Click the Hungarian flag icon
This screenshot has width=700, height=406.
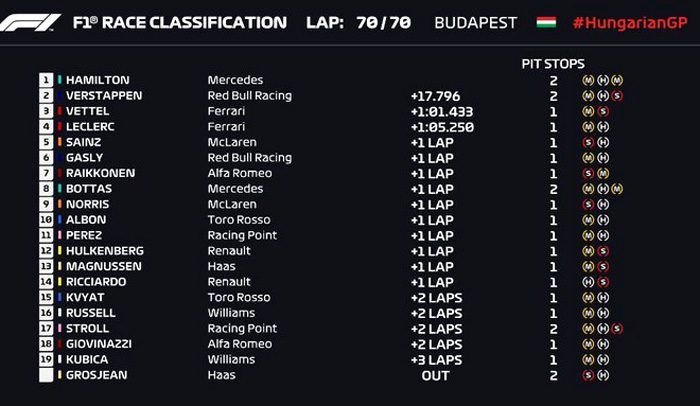coord(546,22)
